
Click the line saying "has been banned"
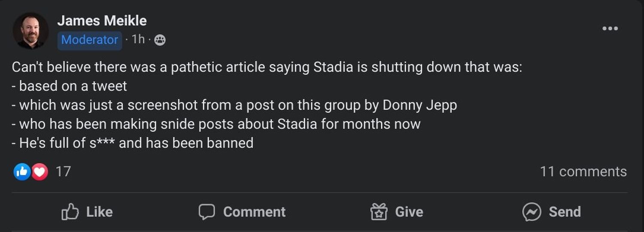click(133, 143)
